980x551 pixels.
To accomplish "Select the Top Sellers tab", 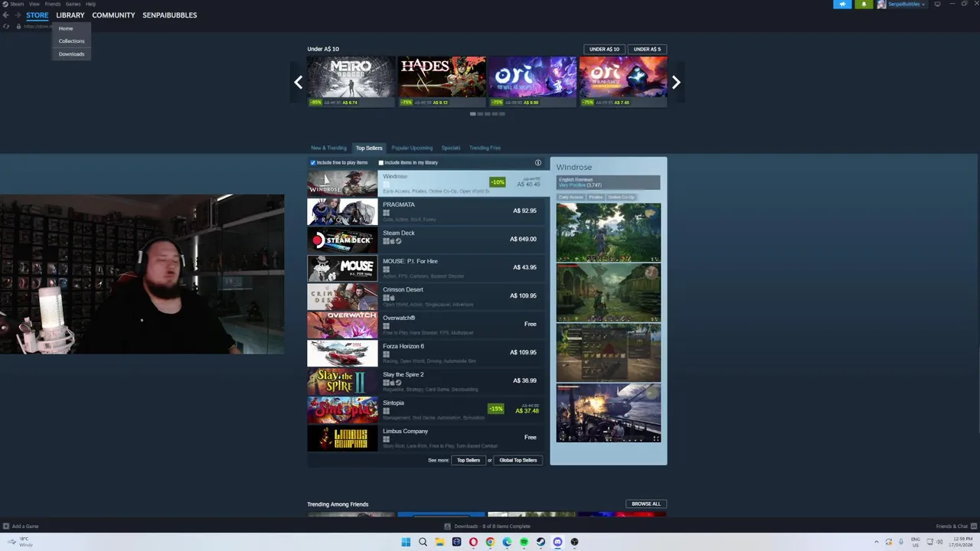I will pyautogui.click(x=369, y=148).
